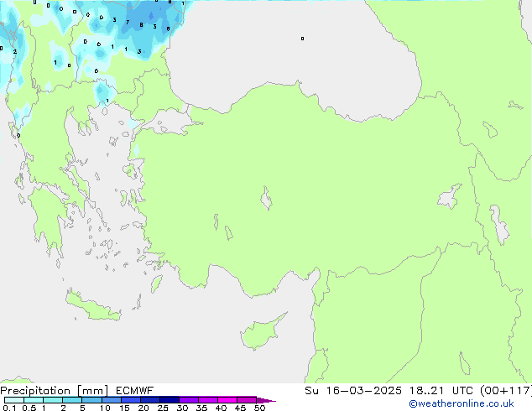This screenshot has height=411, width=532.
Task: Click the 25–30 mm dark navy legend box
Action: tap(169, 400)
